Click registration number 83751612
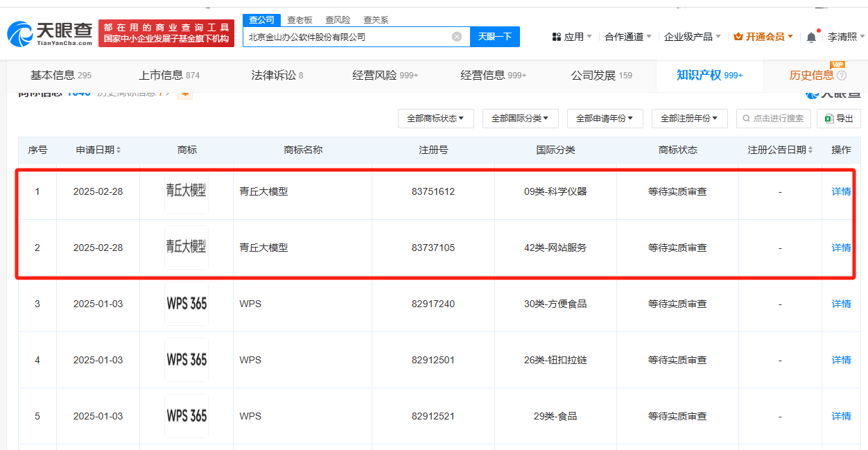The height and width of the screenshot is (450, 868). pos(433,191)
